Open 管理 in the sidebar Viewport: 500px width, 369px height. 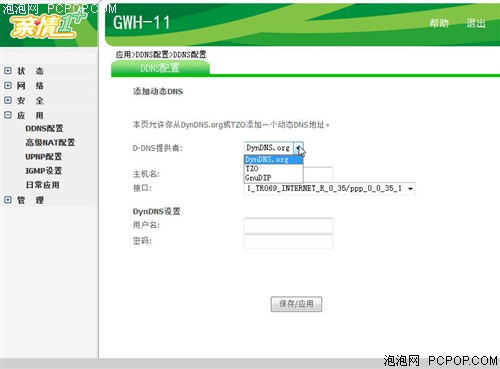click(x=30, y=200)
